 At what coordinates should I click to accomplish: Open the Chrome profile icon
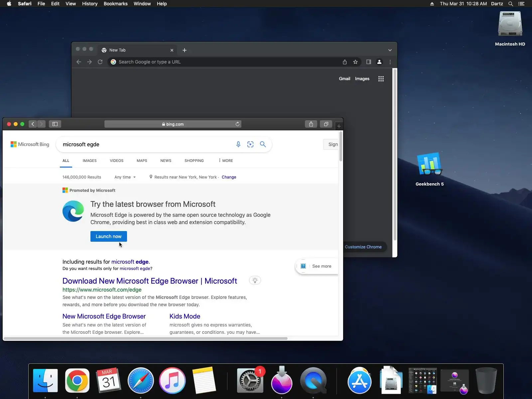pos(379,62)
